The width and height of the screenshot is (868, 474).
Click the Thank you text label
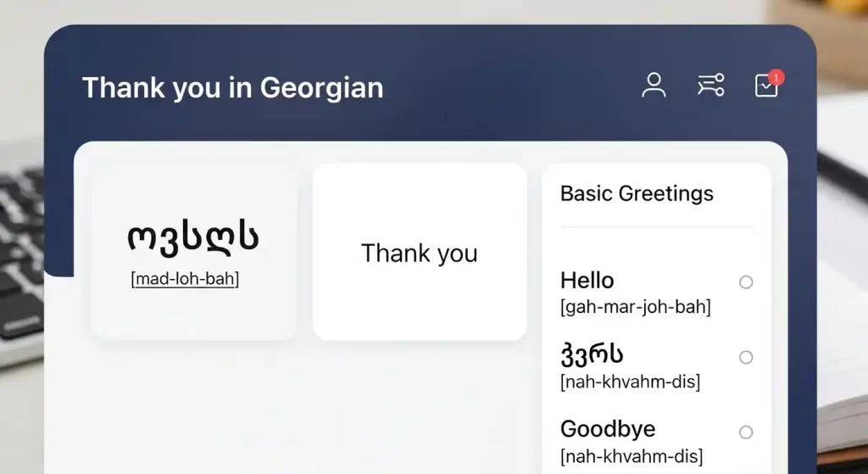(420, 253)
